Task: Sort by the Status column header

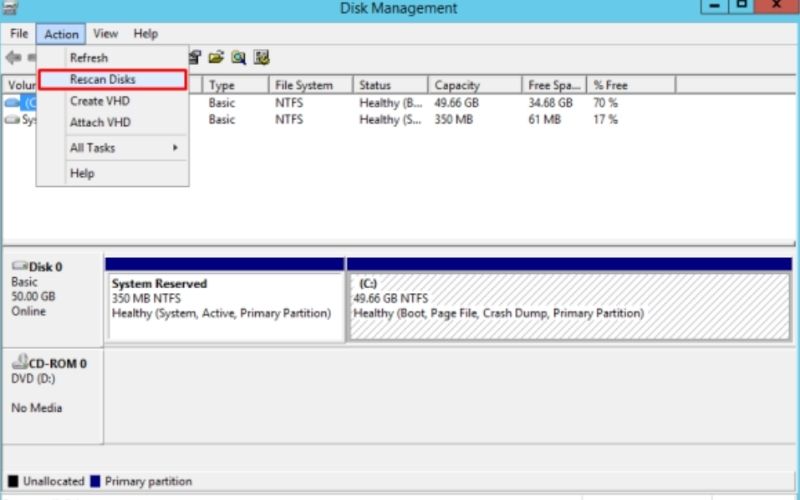Action: [390, 85]
